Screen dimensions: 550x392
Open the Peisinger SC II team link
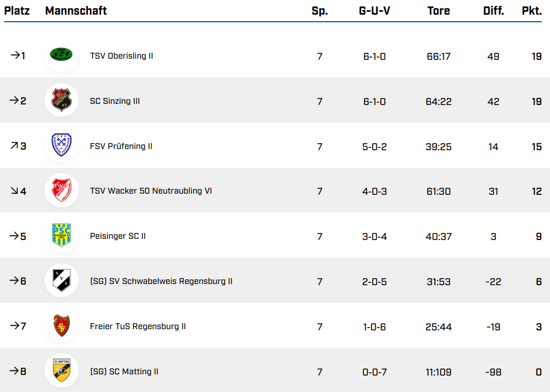coord(118,236)
